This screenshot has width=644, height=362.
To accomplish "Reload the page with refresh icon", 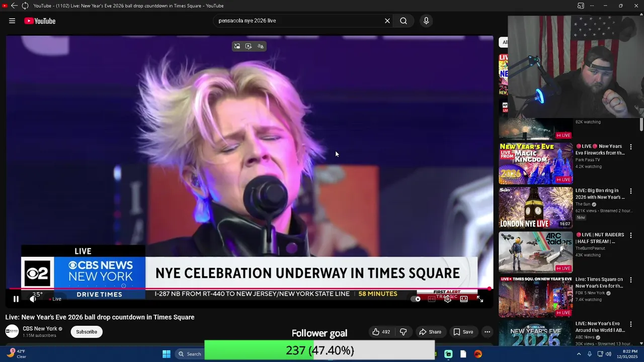I will pos(25,6).
